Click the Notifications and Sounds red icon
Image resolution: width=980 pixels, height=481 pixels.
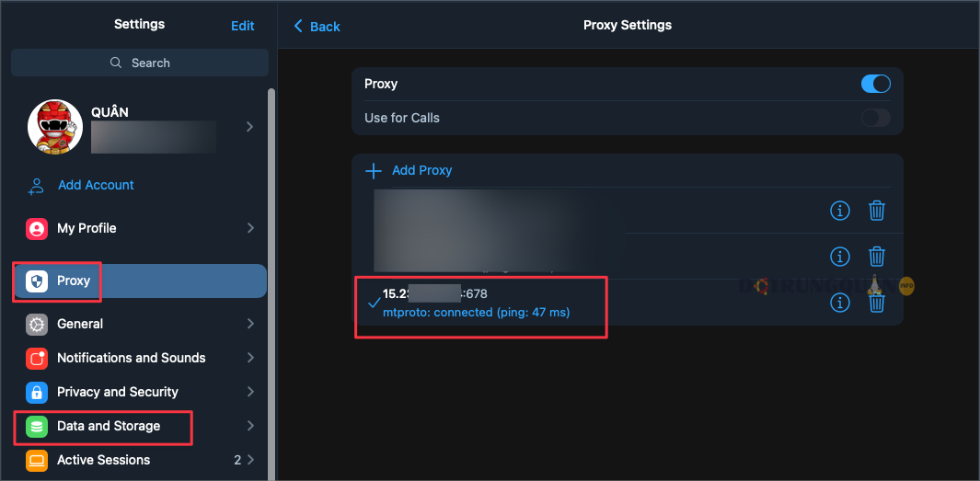point(36,358)
